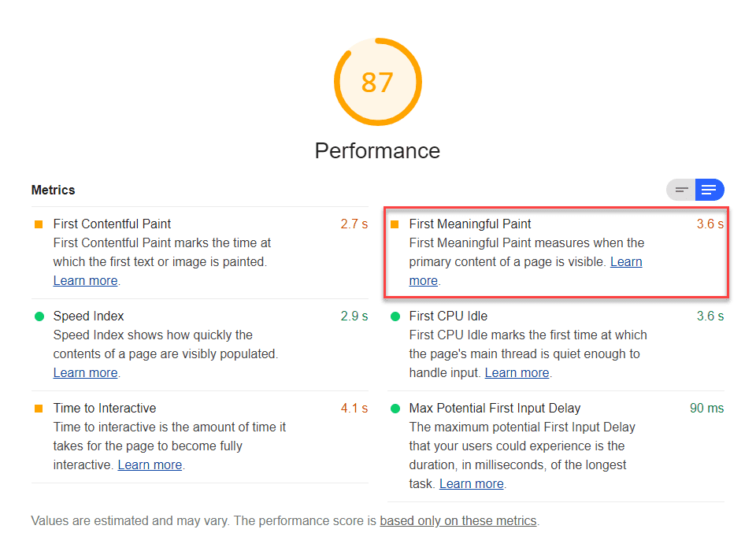Switch off expanded metric descriptions
Screen dimensions: 756x555
pos(680,190)
